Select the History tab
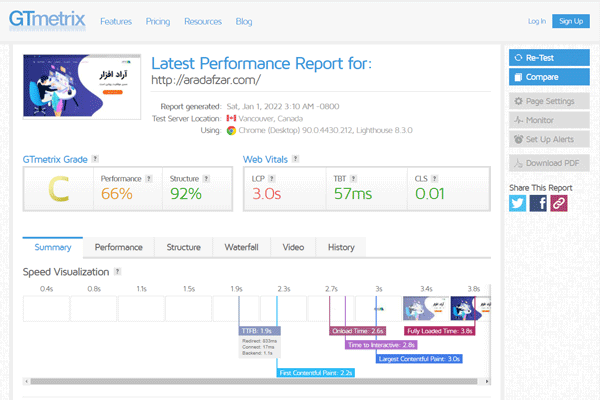The image size is (600, 400). pos(341,247)
